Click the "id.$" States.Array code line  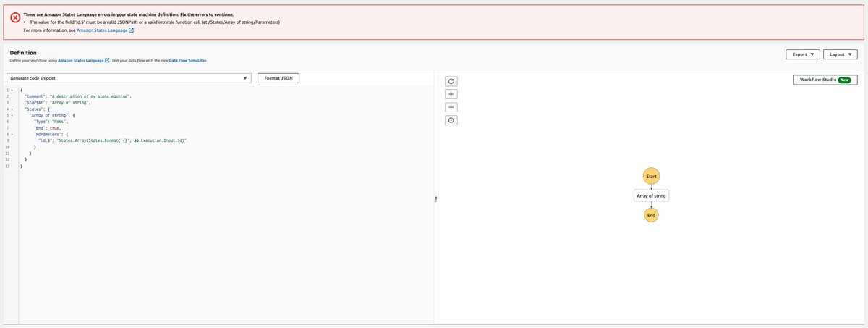(x=111, y=140)
